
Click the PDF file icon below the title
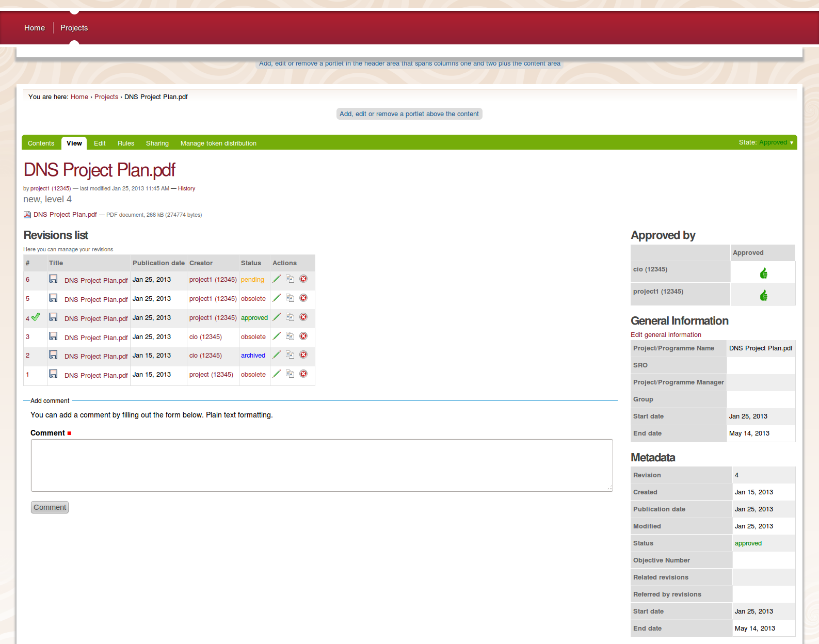click(27, 215)
